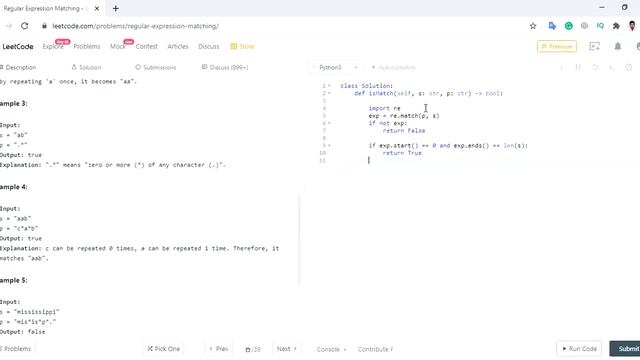Click the editor shortcuts icon beside settings

click(611, 67)
